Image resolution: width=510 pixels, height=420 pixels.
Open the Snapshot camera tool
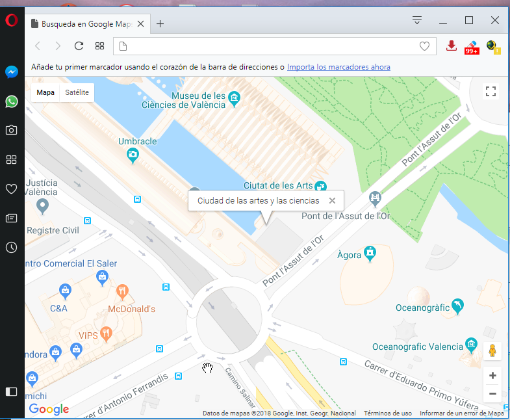(x=12, y=130)
